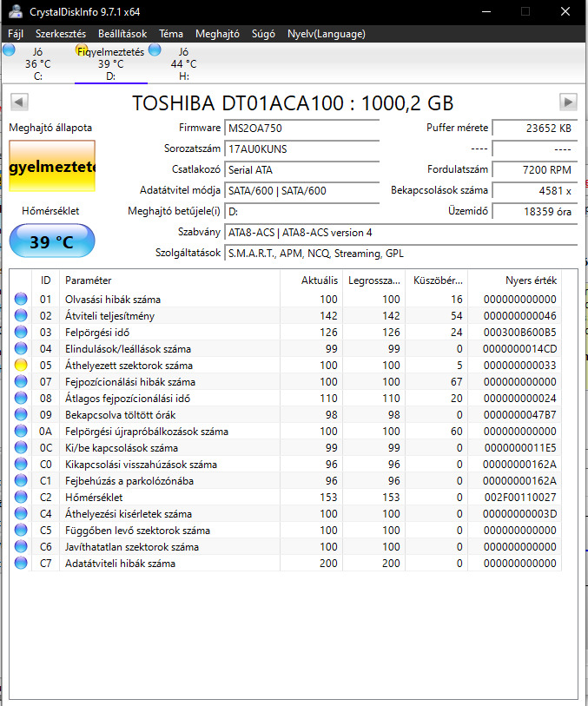This screenshot has width=588, height=706.
Task: Click the Csatlakozó field Serial ATA
Action: 301,169
